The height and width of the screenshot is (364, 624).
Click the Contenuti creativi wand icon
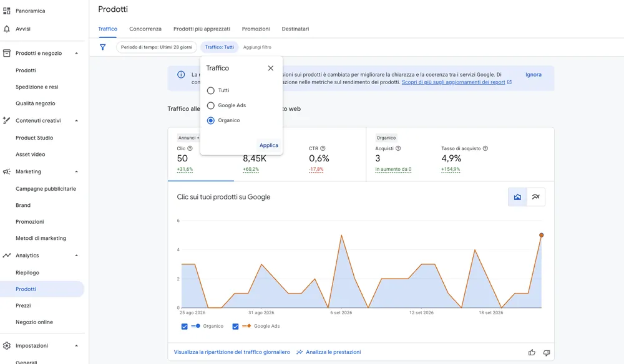[7, 120]
